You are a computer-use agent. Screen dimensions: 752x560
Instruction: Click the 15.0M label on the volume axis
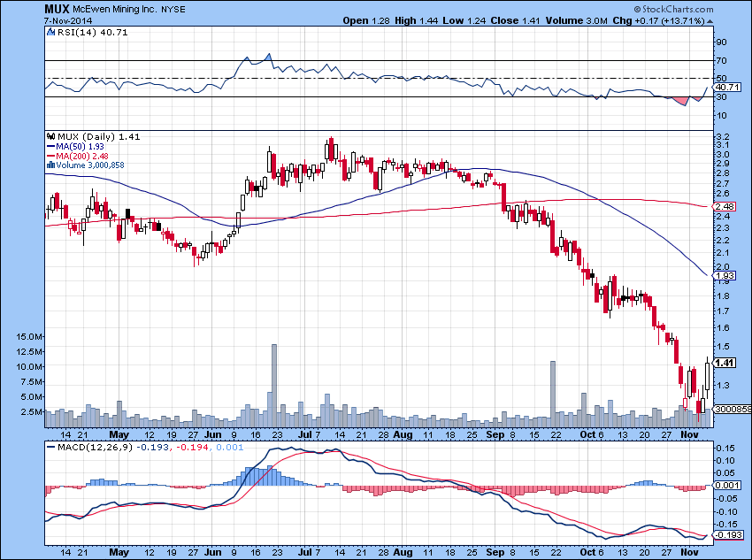point(29,336)
